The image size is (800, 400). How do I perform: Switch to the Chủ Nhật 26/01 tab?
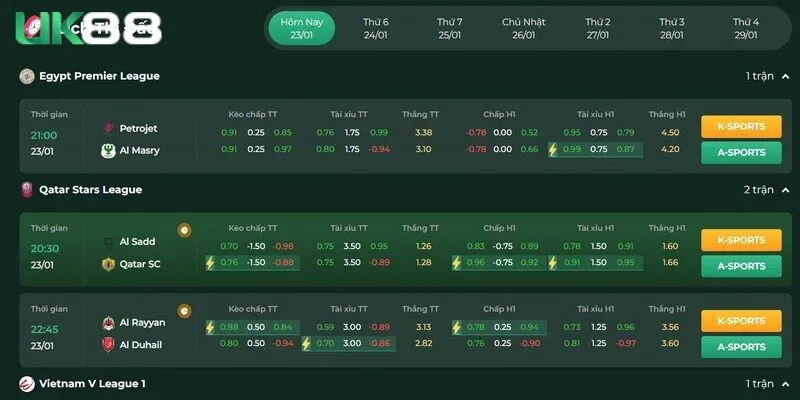524,28
